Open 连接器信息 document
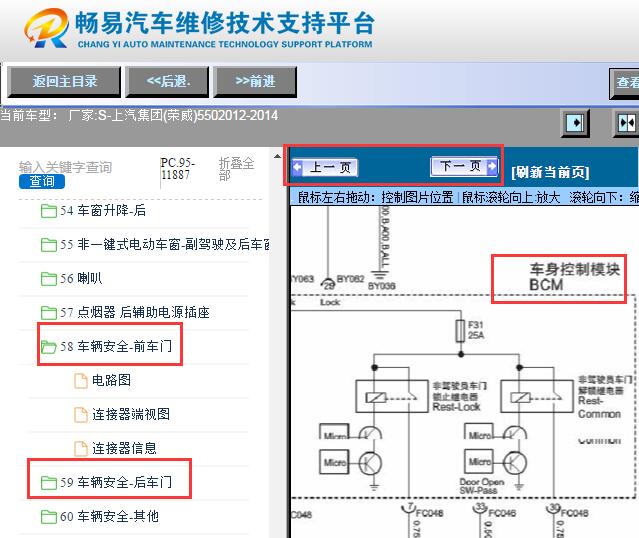 124,448
